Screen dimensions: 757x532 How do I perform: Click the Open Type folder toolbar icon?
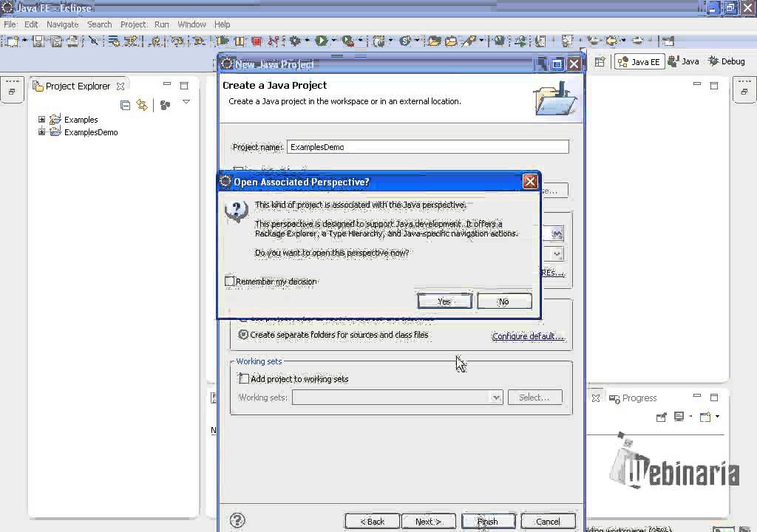tap(434, 41)
